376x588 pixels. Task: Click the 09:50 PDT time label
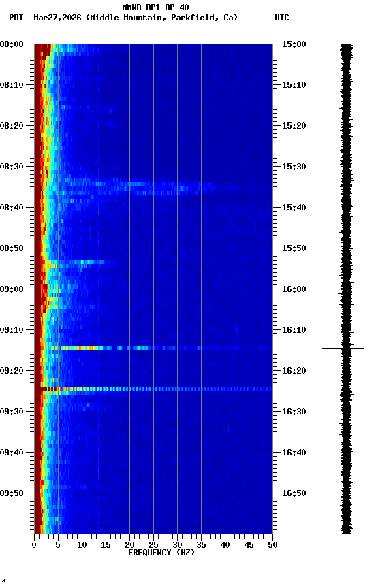click(x=12, y=493)
